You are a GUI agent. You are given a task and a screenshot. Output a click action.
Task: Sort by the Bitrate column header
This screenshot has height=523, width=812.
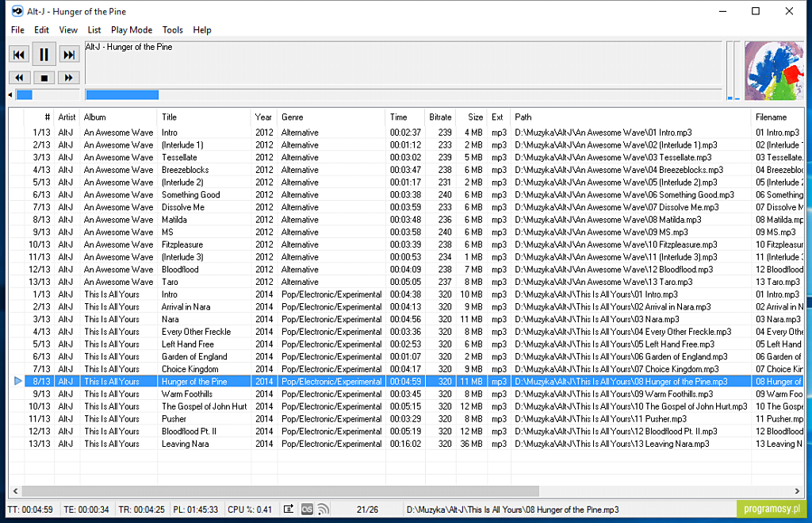click(440, 117)
